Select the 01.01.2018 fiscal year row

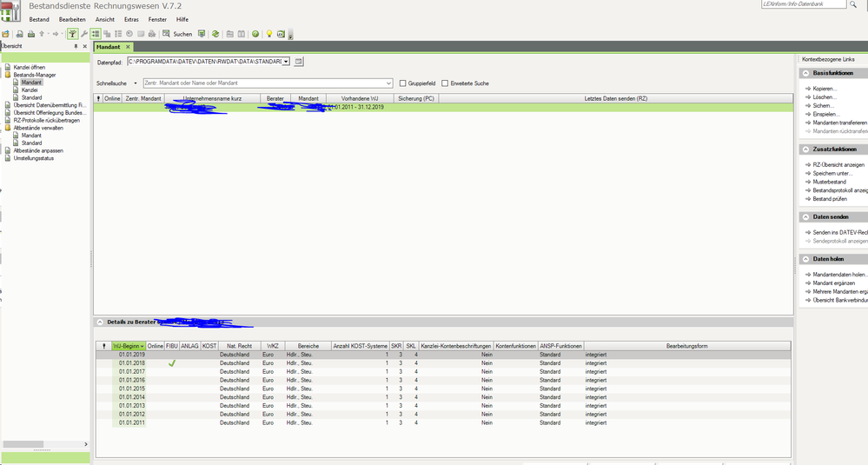[443, 363]
